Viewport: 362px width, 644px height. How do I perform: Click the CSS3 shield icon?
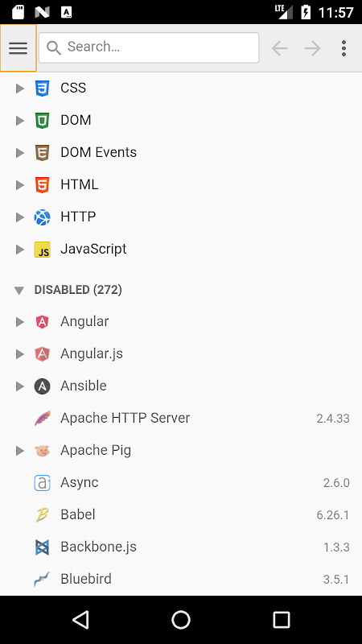[42, 88]
